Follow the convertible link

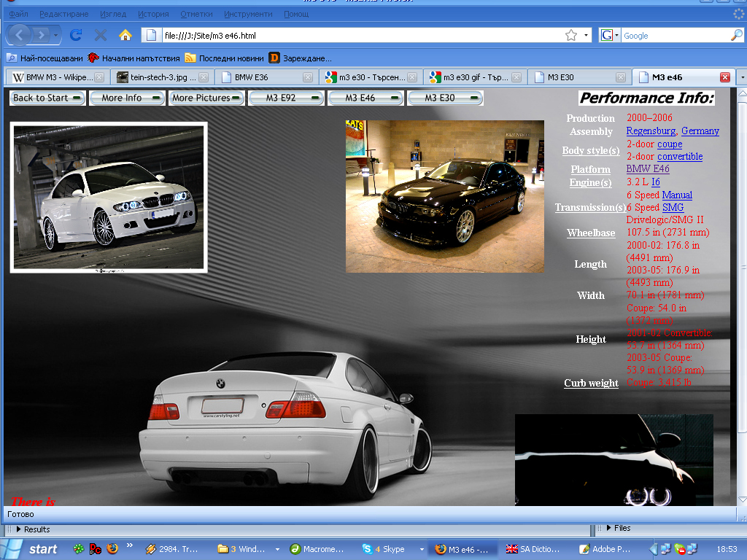tap(680, 156)
